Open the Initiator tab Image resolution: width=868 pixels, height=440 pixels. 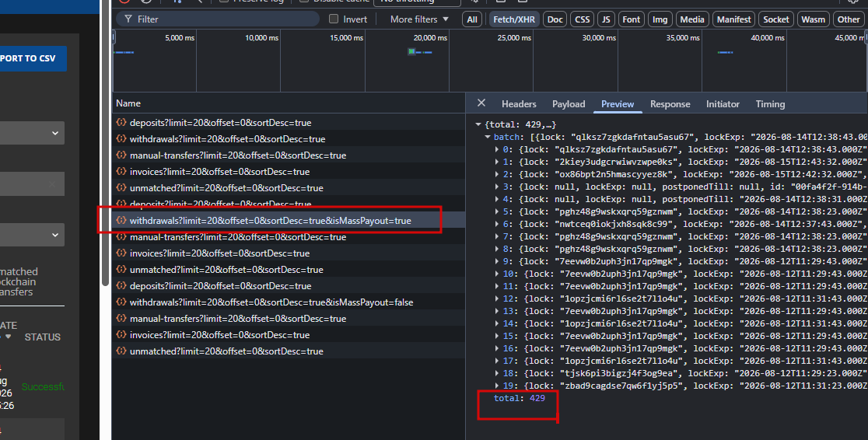(723, 104)
